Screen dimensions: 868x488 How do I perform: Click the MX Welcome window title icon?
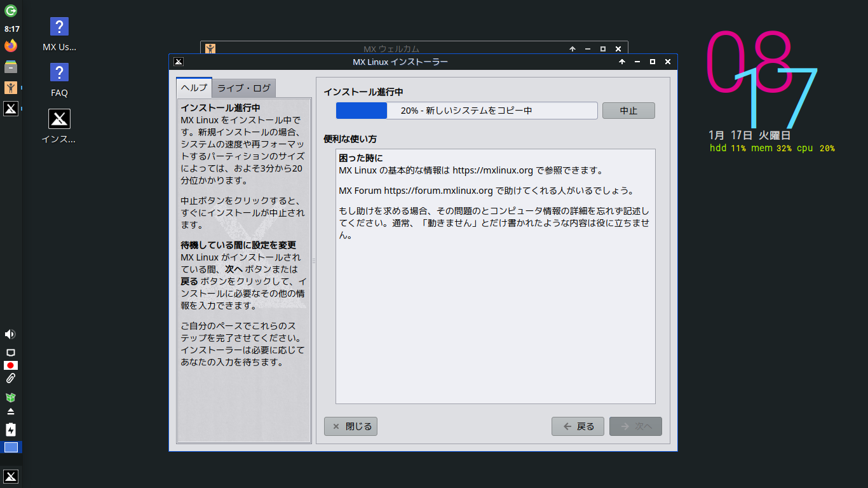click(x=210, y=49)
